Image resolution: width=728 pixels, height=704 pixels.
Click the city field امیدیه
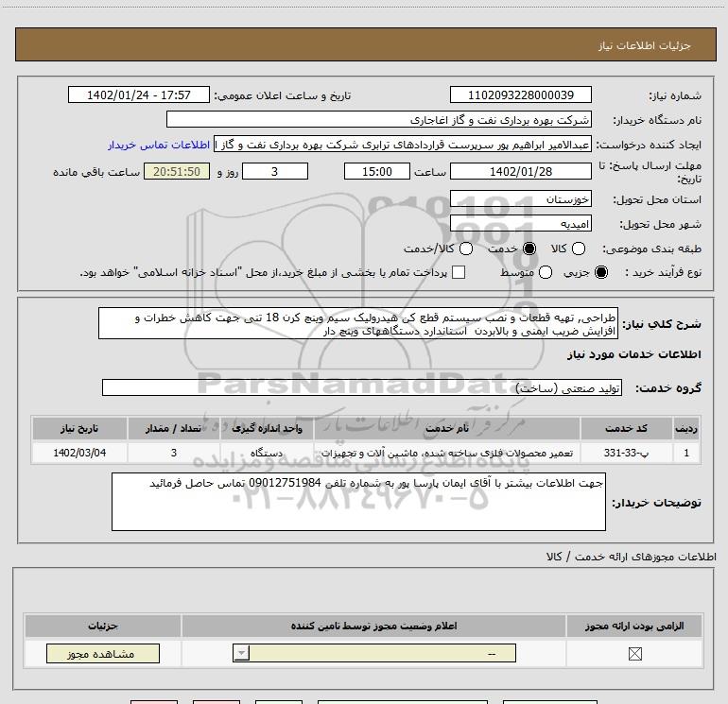coord(520,224)
